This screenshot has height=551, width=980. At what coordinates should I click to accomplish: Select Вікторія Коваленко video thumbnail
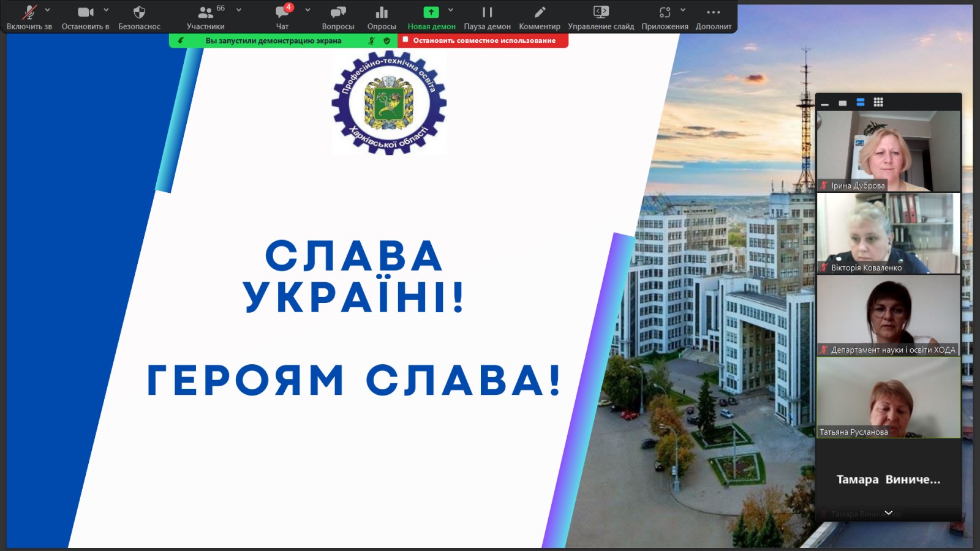(x=888, y=233)
